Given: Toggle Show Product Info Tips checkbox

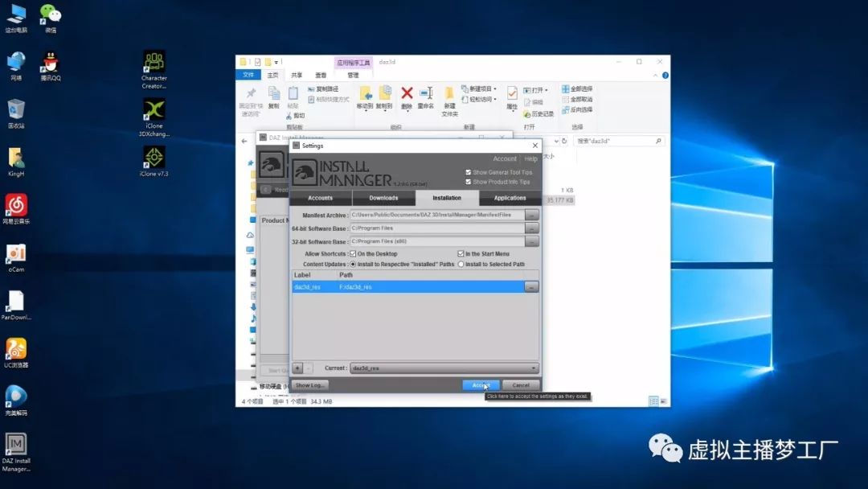Looking at the screenshot, I should pyautogui.click(x=469, y=182).
